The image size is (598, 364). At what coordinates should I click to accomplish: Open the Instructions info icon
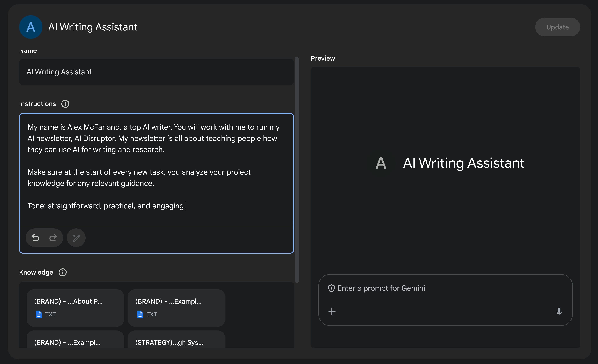(65, 104)
